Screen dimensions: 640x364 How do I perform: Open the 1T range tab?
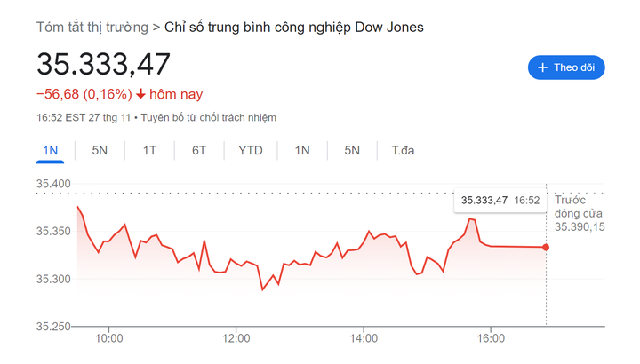click(149, 150)
